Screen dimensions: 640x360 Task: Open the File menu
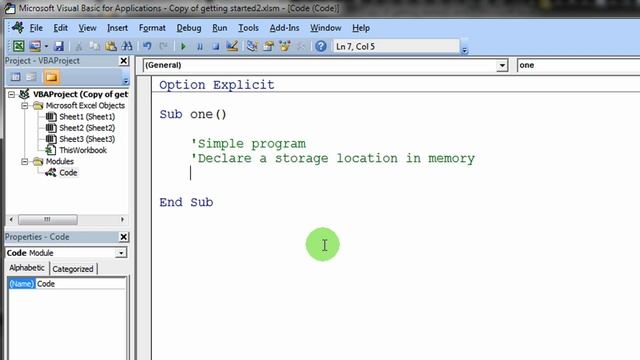[36, 28]
